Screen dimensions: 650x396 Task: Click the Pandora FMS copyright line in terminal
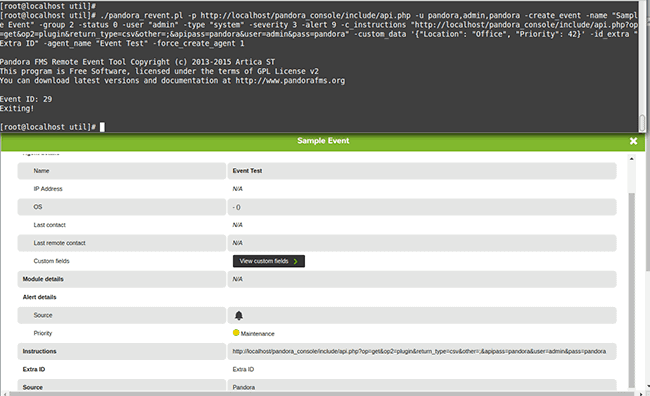pyautogui.click(x=138, y=62)
